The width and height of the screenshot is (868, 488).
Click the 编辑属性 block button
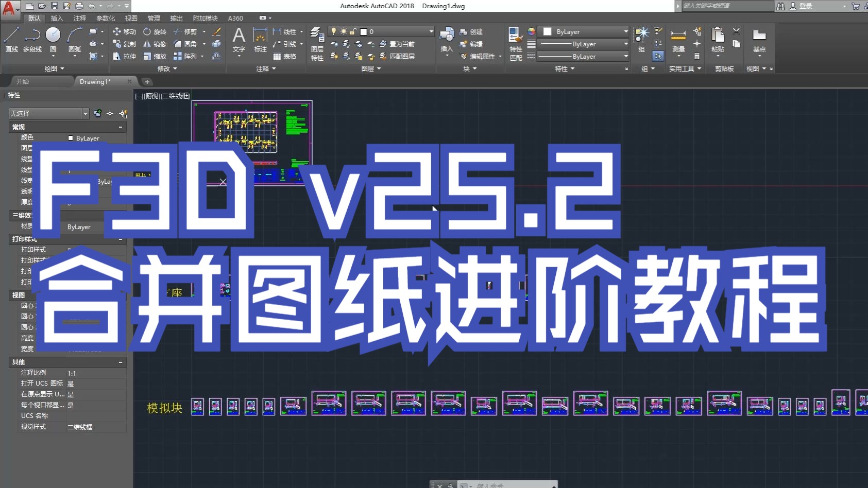479,56
